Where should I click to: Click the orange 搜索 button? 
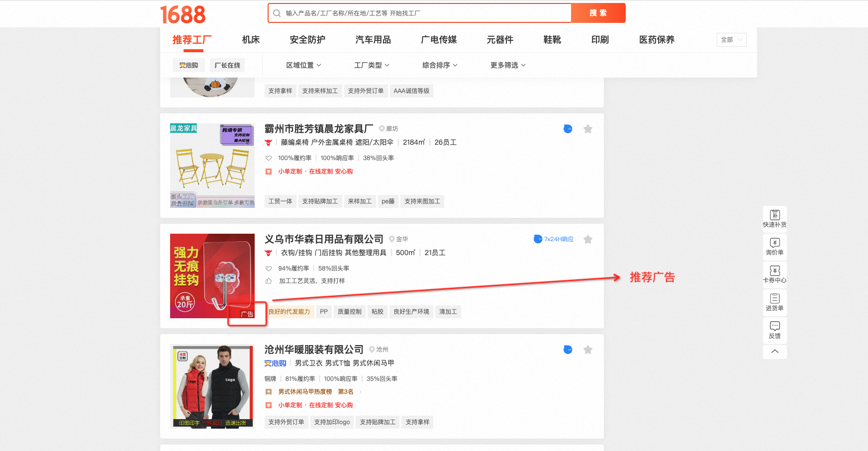click(x=598, y=13)
